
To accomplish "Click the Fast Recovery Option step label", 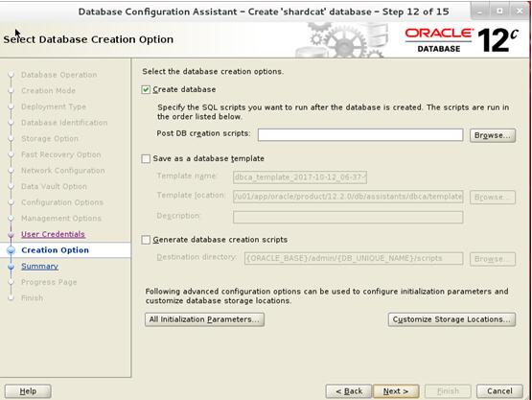I will pyautogui.click(x=61, y=154).
